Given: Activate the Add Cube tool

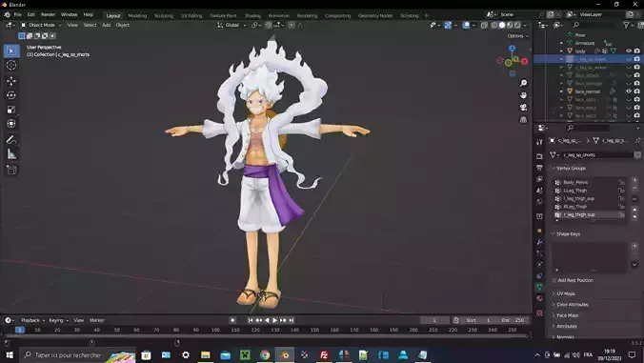Looking at the screenshot, I should click(x=11, y=170).
